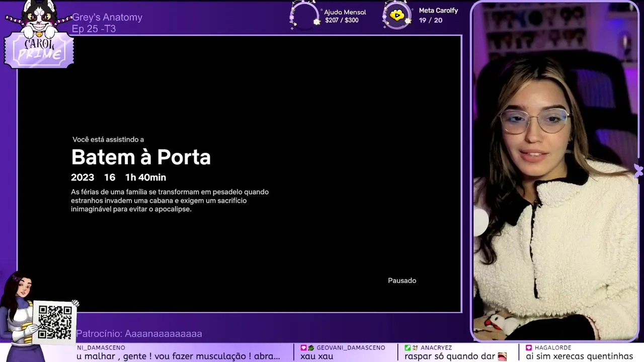The width and height of the screenshot is (644, 362).
Task: Click the QR code held by avatar
Action: click(55, 322)
